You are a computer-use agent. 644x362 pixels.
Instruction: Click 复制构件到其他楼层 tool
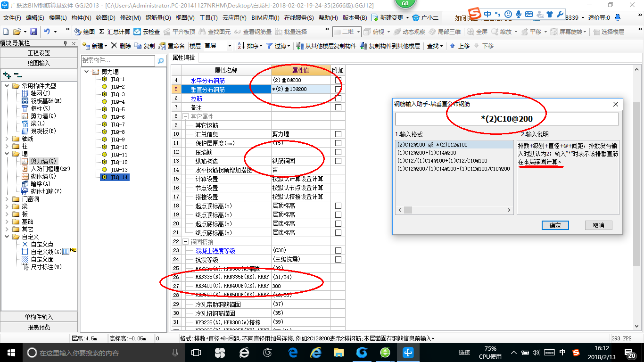pos(390,46)
